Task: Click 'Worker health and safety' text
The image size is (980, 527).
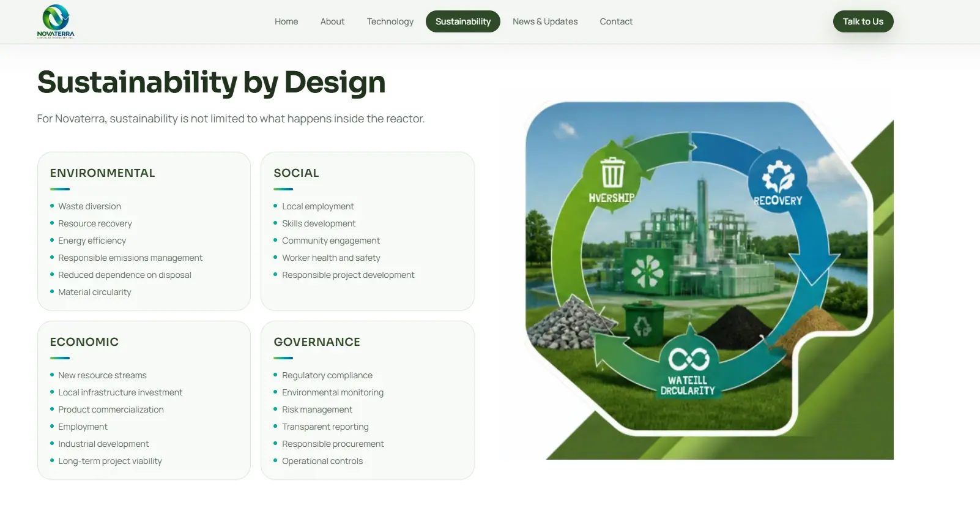Action: [331, 258]
